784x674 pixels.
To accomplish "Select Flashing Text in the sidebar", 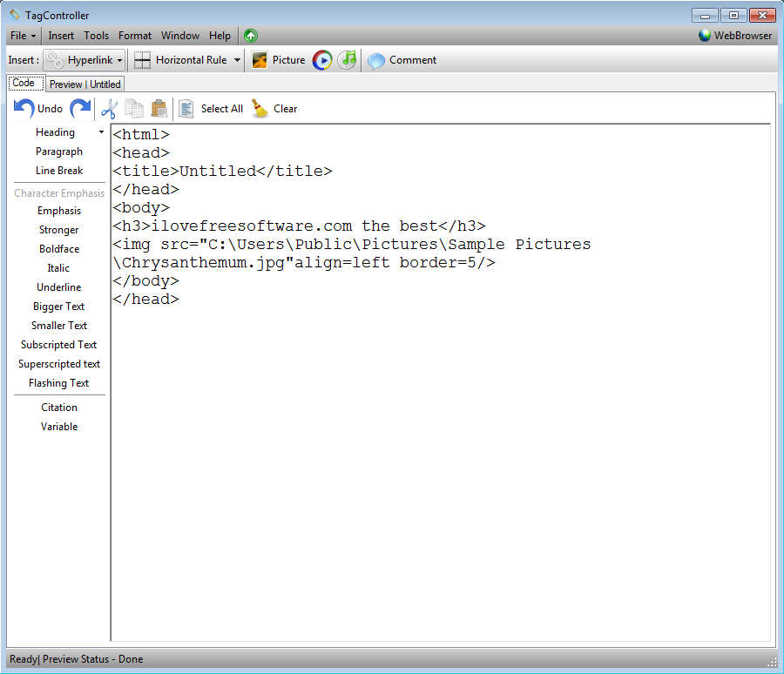I will (x=58, y=382).
